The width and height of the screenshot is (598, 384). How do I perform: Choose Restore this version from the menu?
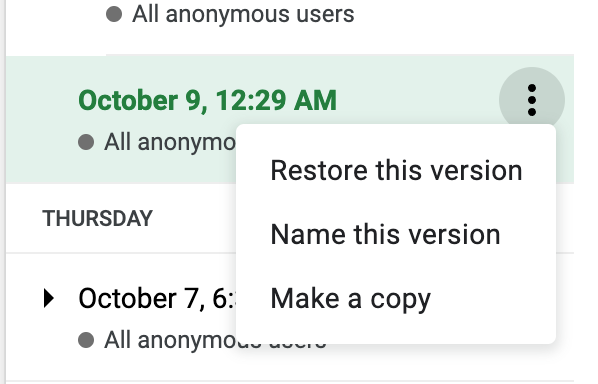(x=396, y=170)
